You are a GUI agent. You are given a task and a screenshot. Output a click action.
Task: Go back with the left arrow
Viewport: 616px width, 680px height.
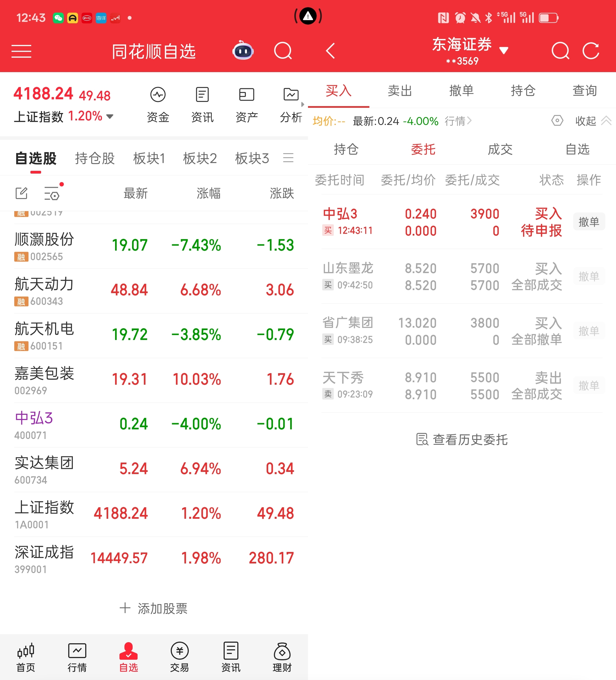[330, 51]
